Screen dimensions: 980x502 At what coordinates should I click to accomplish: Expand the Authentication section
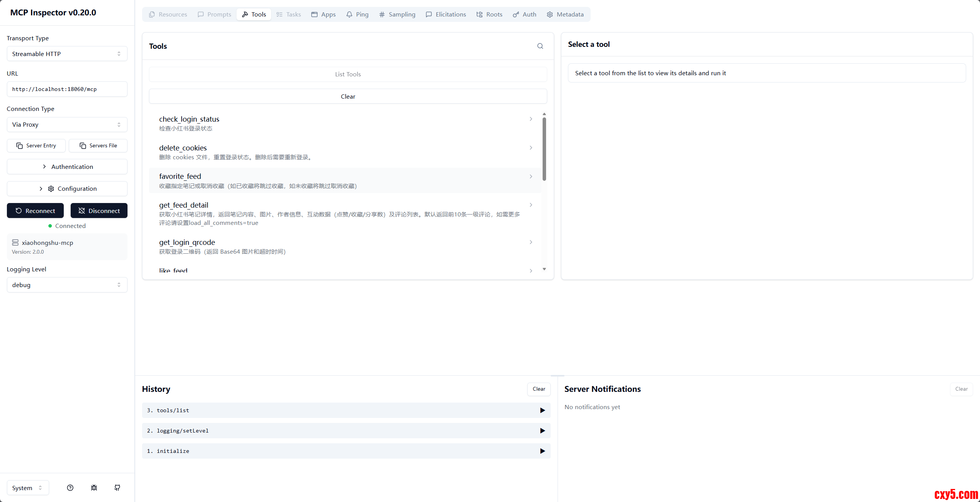pos(67,167)
